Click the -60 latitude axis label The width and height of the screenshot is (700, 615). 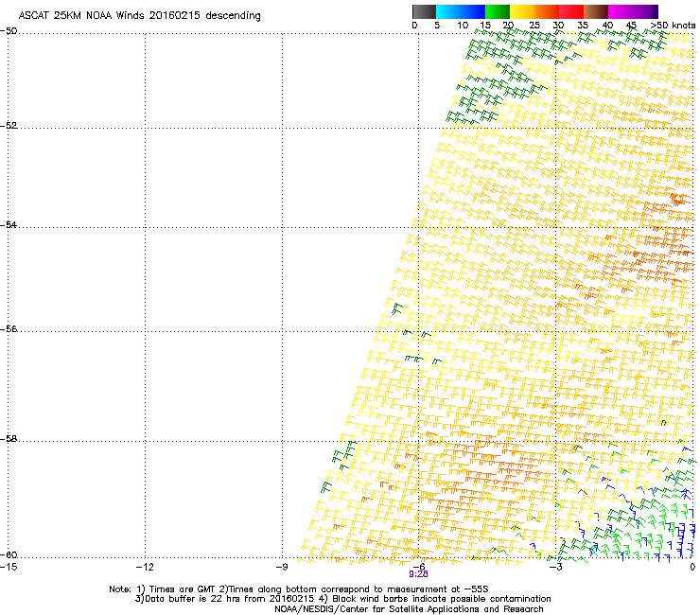[x=9, y=555]
